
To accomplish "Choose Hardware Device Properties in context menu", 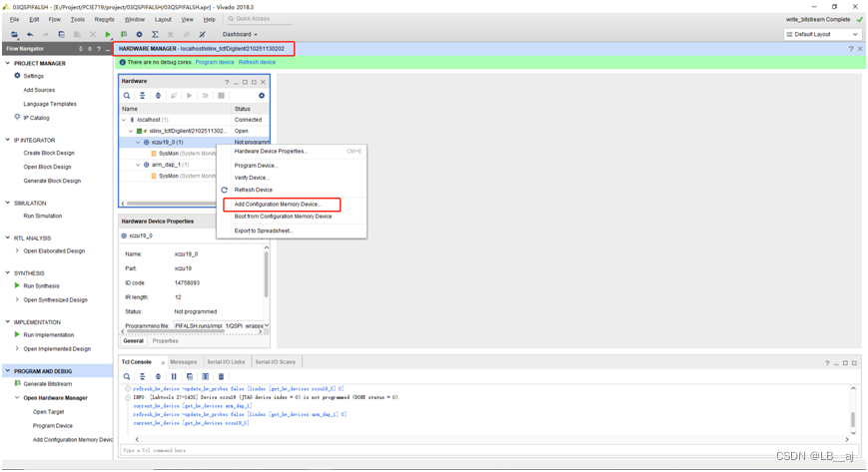I will 271,151.
